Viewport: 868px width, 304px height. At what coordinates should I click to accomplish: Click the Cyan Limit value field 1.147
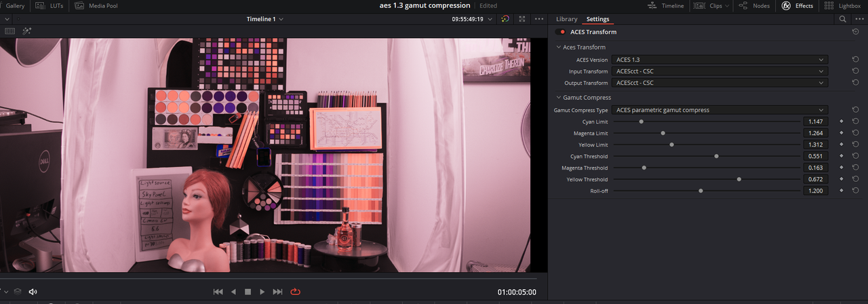816,121
